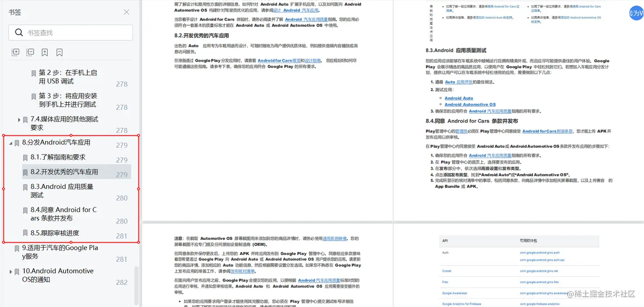Open the 设计 Android 汽车应用 link
The height and width of the screenshot is (307, 644).
(296, 10)
